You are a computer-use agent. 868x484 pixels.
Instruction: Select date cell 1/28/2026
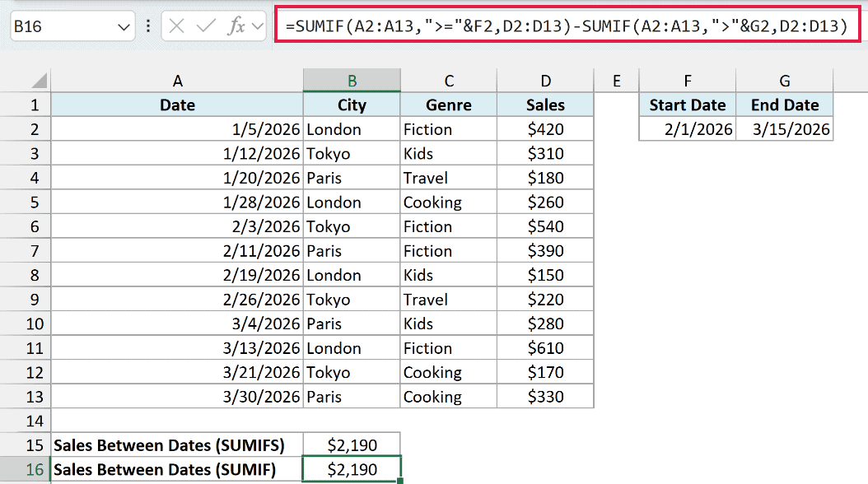point(177,202)
